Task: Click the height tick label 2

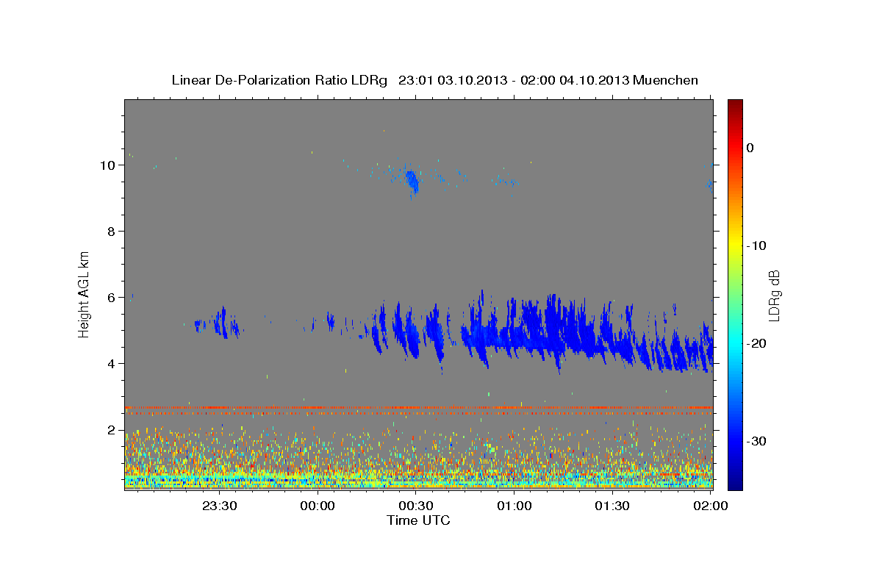Action: (112, 430)
